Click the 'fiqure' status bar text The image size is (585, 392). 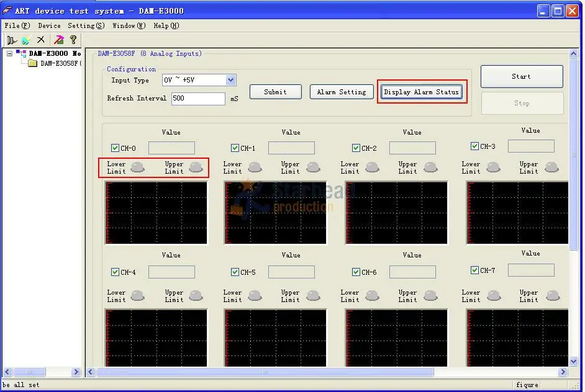(x=527, y=385)
